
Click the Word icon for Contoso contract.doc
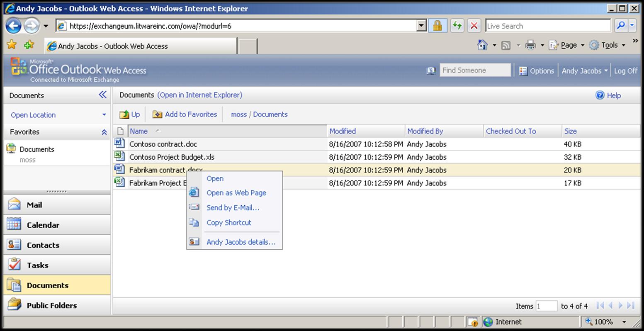click(x=119, y=144)
